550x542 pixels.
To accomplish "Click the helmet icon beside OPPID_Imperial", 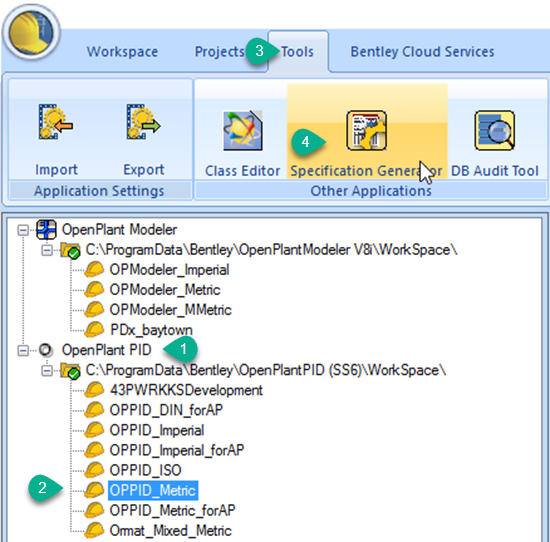I will tap(94, 430).
